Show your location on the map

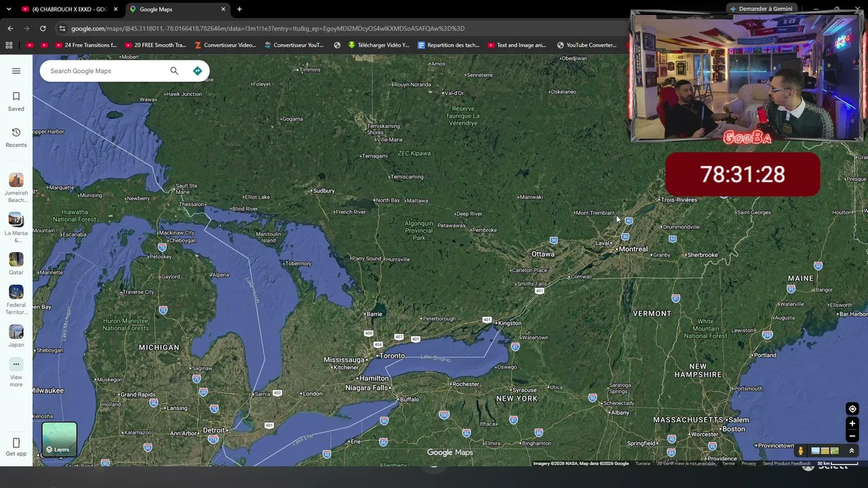(x=852, y=409)
